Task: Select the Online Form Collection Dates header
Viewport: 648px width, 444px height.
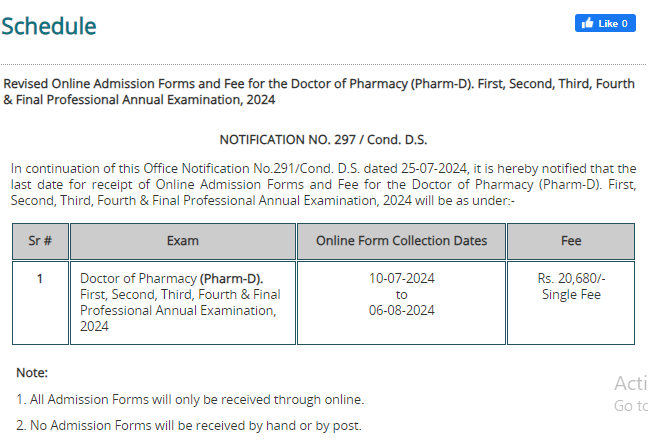Action: tap(401, 241)
